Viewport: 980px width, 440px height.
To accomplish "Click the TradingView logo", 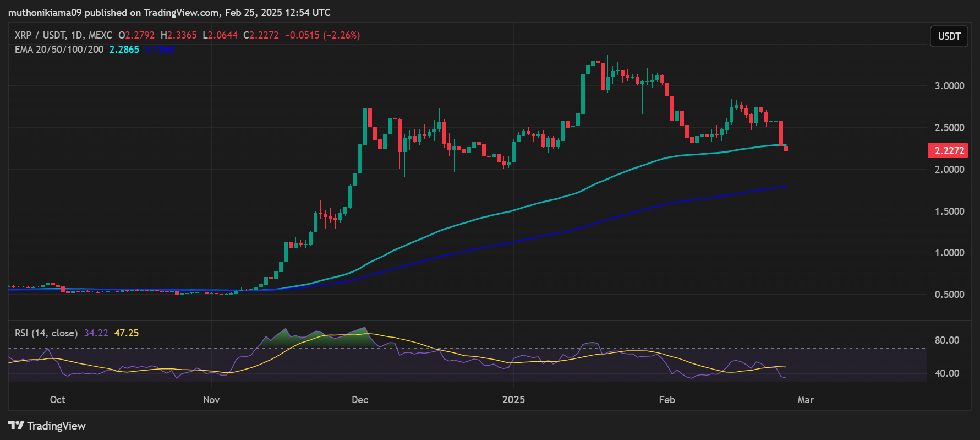I will coord(47,426).
